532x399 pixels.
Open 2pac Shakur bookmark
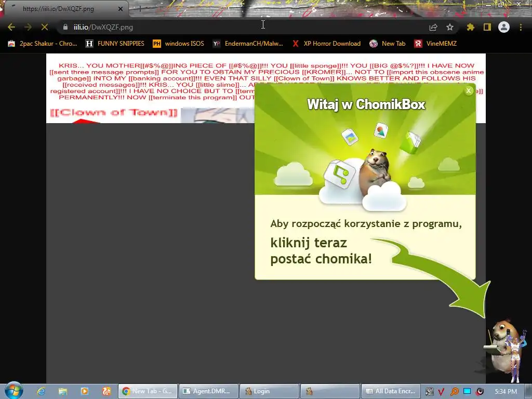[43, 44]
